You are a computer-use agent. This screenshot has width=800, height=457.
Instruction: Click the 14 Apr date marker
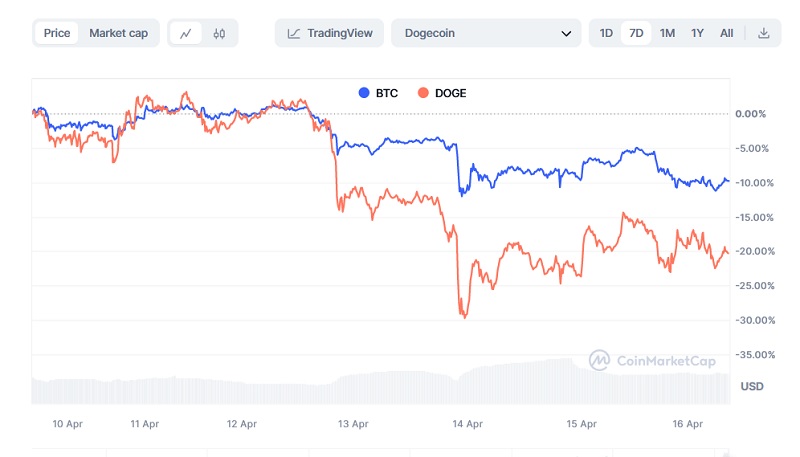(x=468, y=424)
